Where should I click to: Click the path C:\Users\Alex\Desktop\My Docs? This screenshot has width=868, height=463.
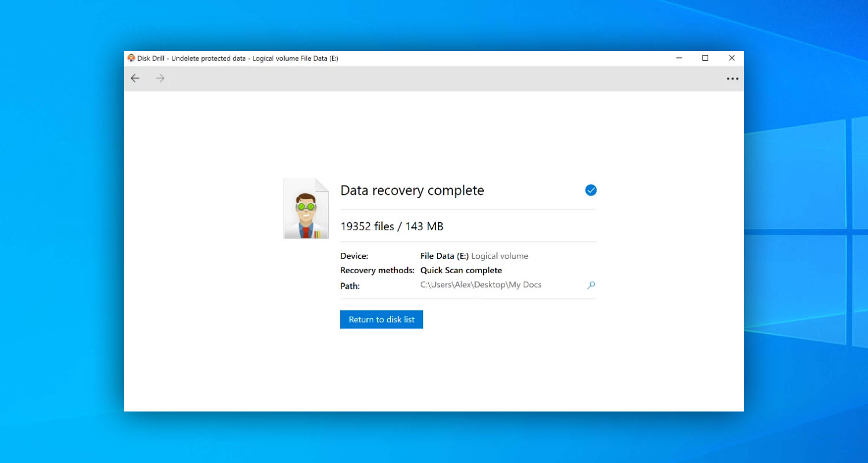tap(481, 285)
